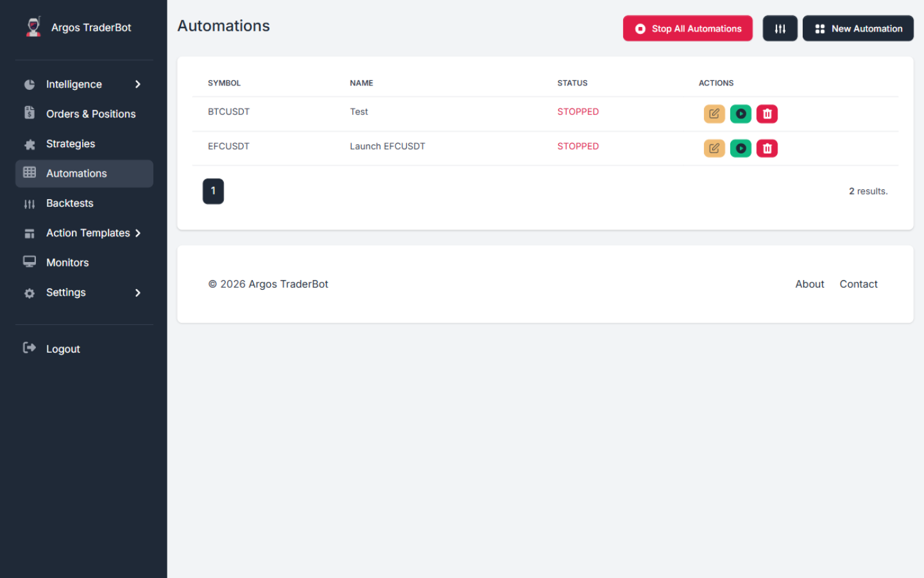
Task: Click the NAME column header
Action: point(361,83)
